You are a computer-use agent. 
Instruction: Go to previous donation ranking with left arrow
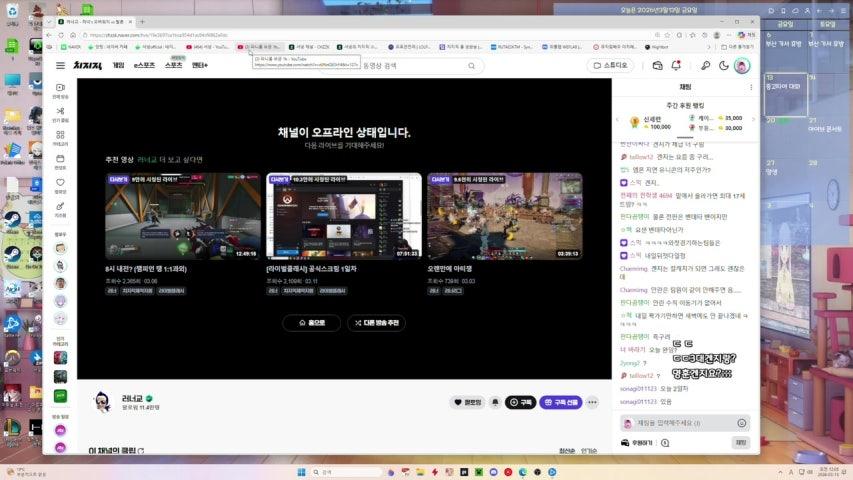pyautogui.click(x=617, y=119)
